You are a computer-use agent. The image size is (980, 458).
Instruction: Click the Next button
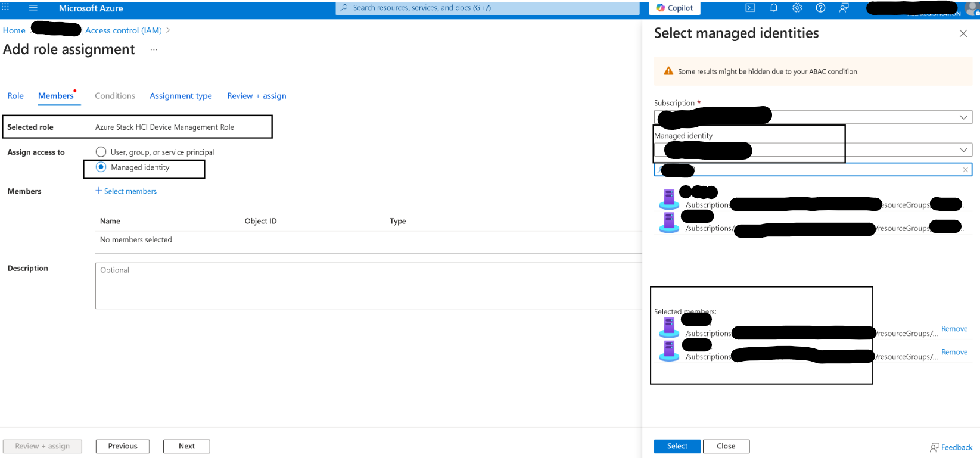pos(186,446)
